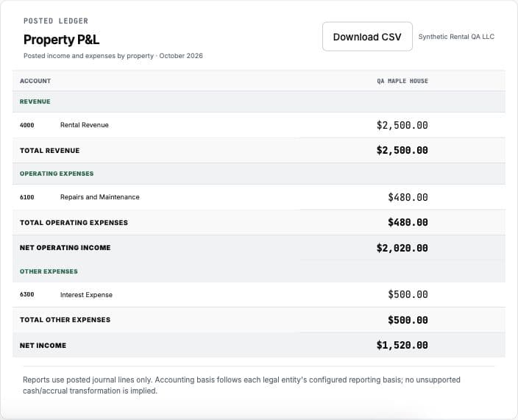Click the Rental Revenue amount $2,500.00
The height and width of the screenshot is (420, 518).
tap(402, 125)
